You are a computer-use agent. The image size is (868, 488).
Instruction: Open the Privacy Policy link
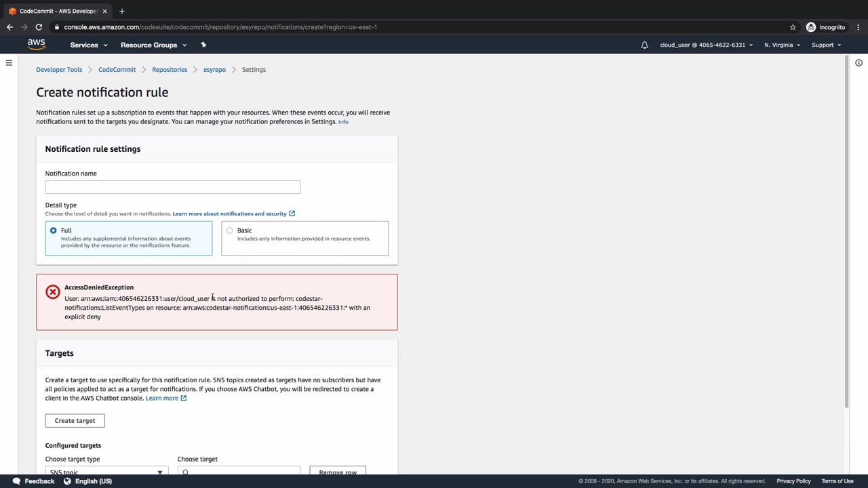coord(793,481)
